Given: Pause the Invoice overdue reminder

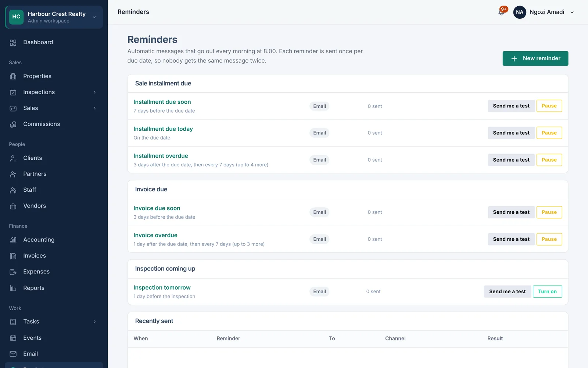Looking at the screenshot, I should point(549,239).
